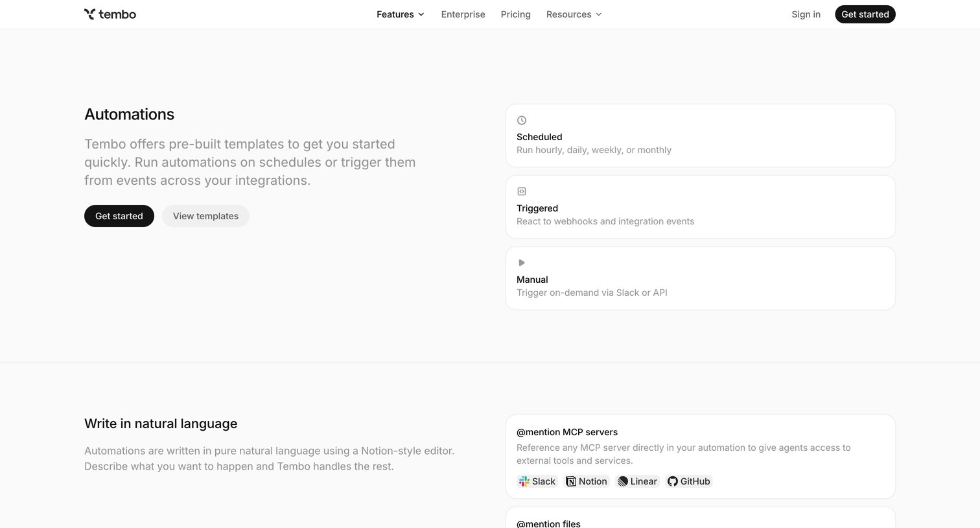Go to the Pricing page
980x528 pixels.
516,14
